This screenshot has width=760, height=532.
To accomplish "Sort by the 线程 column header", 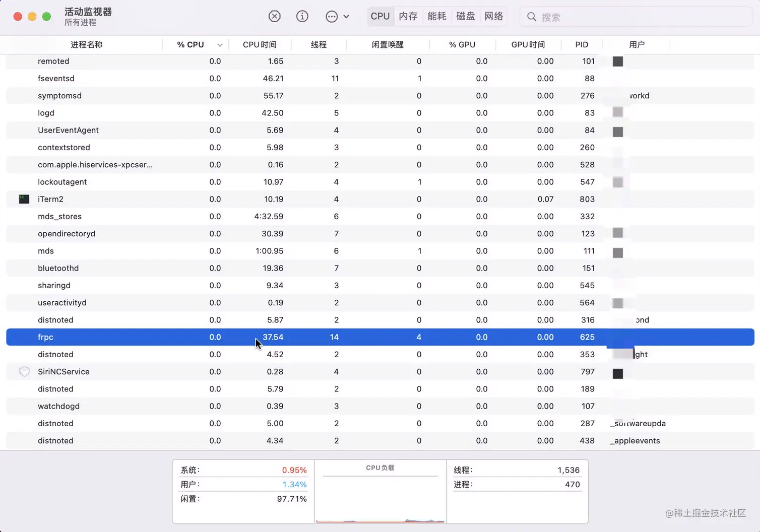I will (319, 45).
